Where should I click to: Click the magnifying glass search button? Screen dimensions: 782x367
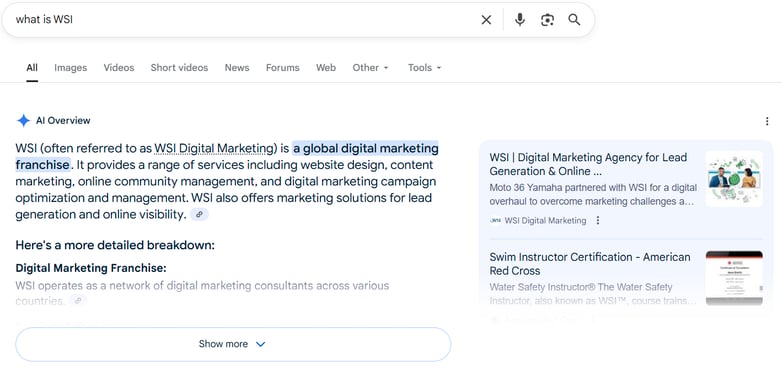(x=574, y=19)
